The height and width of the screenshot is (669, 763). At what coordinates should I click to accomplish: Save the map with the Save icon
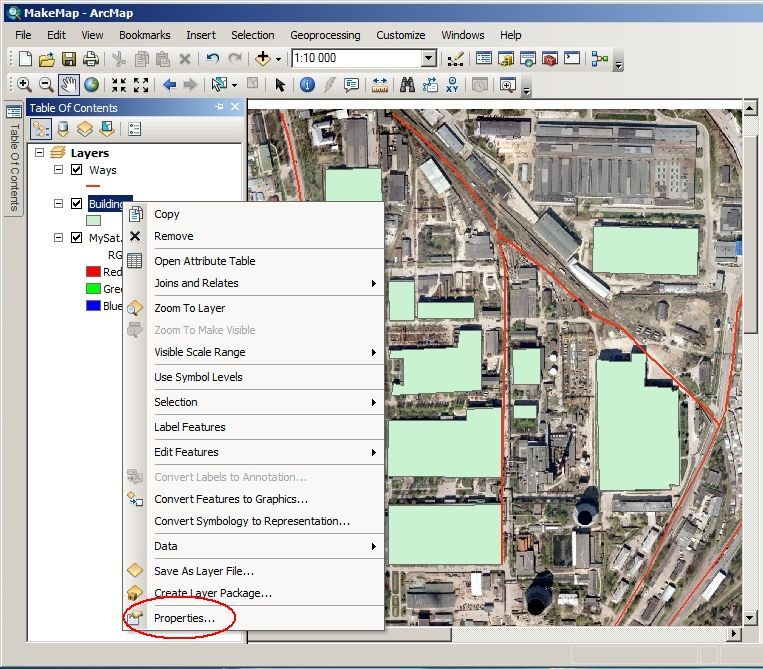coord(69,59)
